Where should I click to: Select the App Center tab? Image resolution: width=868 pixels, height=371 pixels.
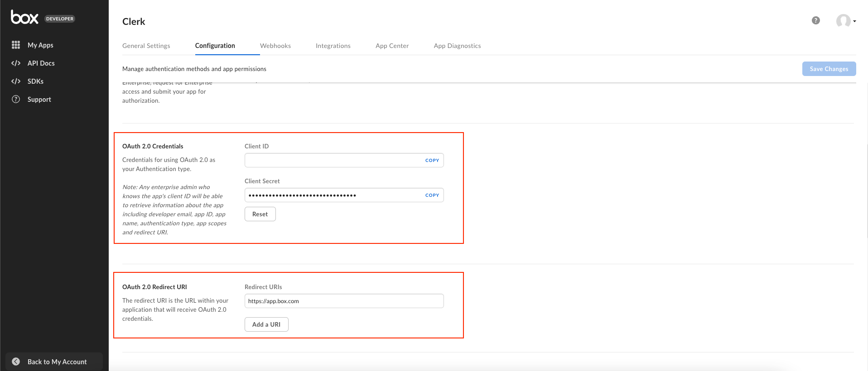[392, 46]
